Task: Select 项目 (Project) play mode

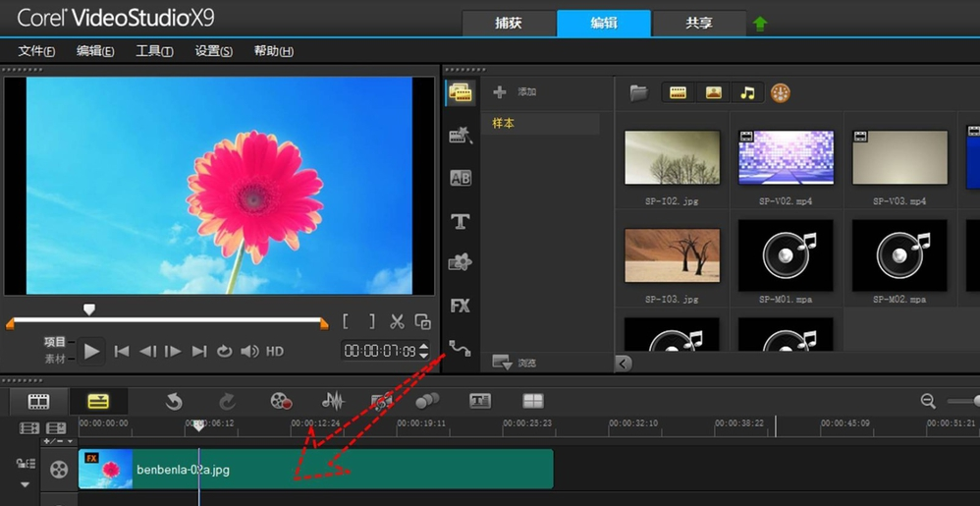Action: point(55,342)
